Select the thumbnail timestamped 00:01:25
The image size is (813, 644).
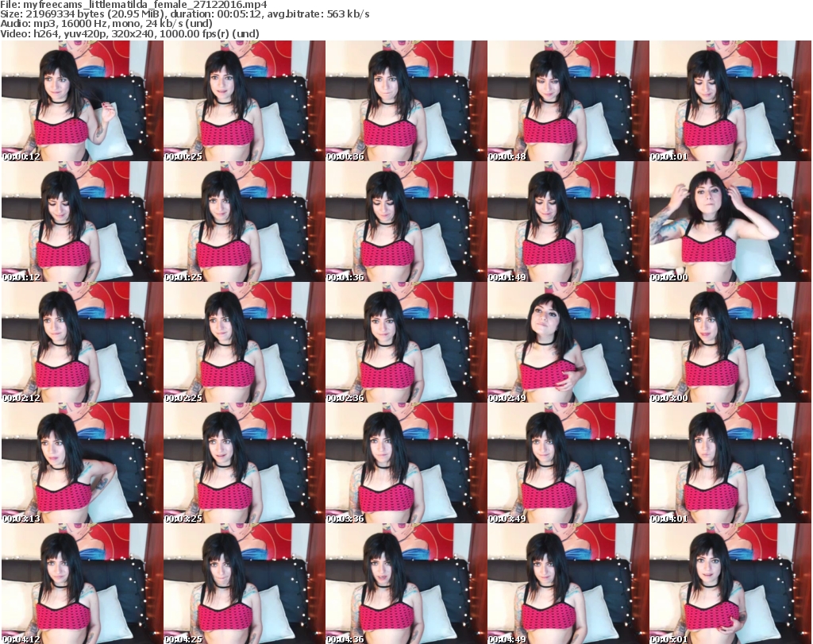tap(245, 222)
